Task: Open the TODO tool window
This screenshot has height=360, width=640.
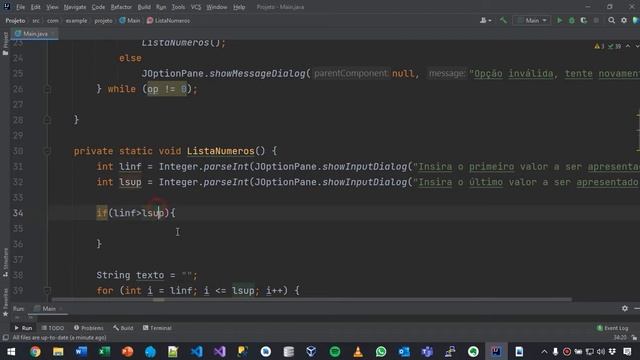Action: (53, 328)
